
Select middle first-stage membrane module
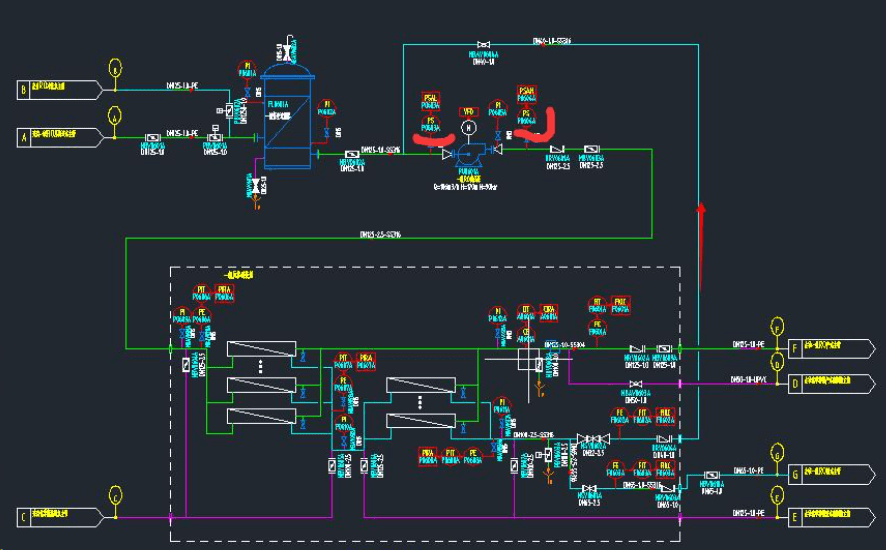tap(262, 384)
